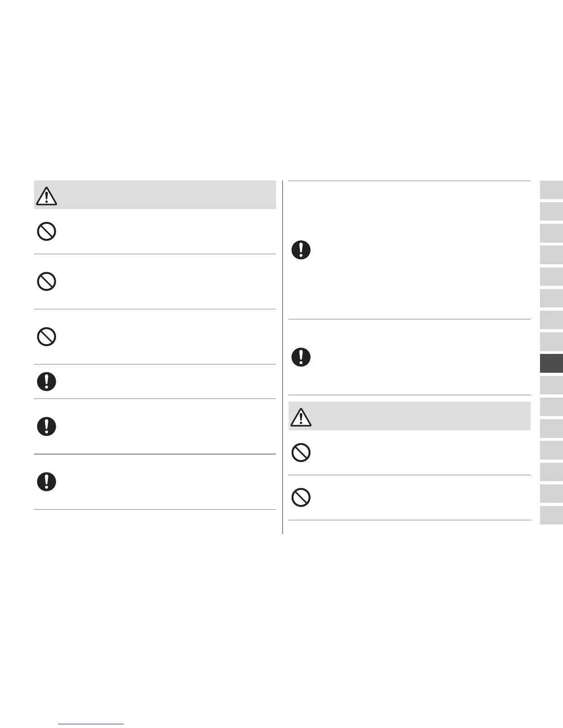This screenshot has height=728, width=563.
Task: Click the first exclamation icon in left column
Action: pos(46,381)
